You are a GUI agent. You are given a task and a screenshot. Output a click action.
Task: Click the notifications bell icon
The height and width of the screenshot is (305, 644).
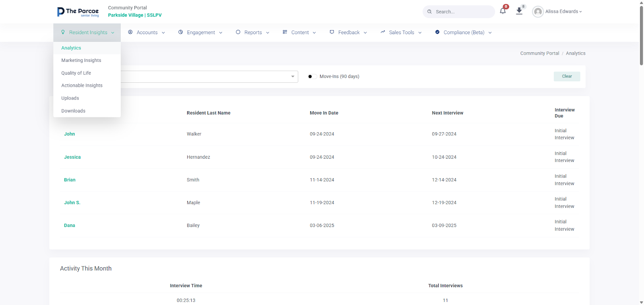click(x=503, y=11)
